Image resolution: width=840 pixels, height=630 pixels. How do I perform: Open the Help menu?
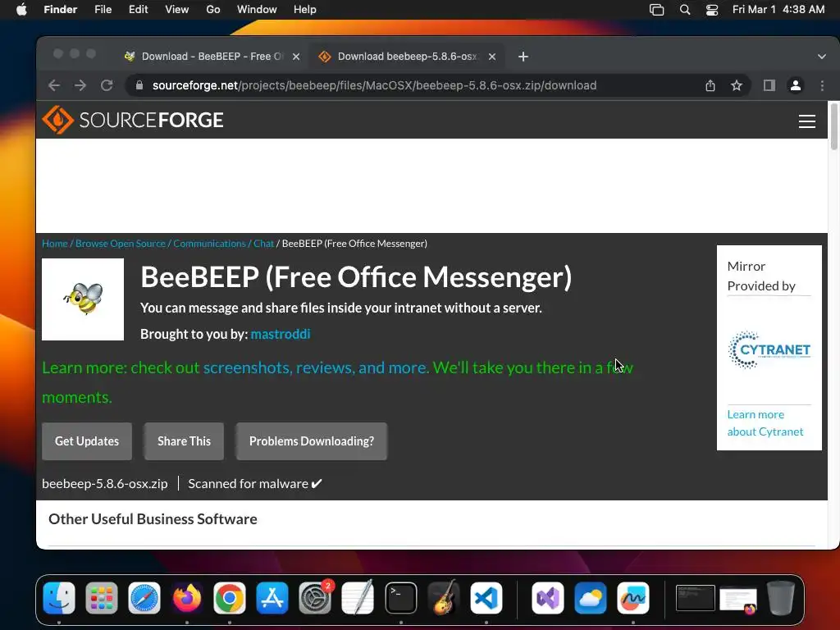click(305, 10)
